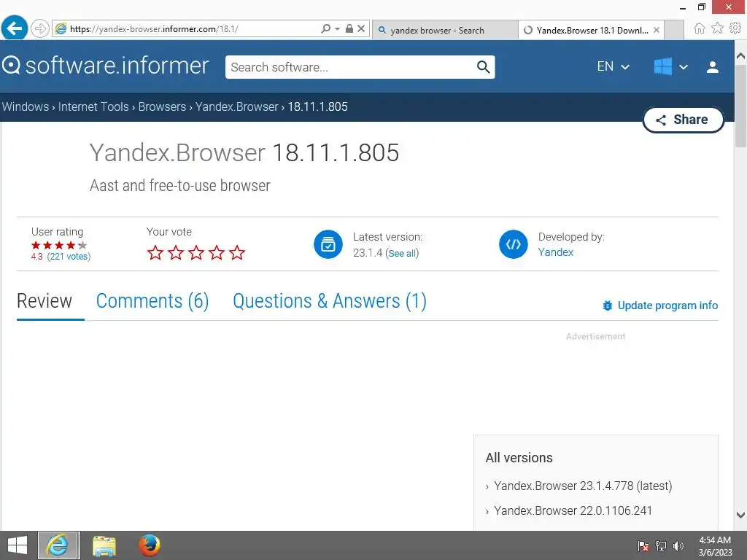Open File Explorer from taskbar
The width and height of the screenshot is (747, 560).
(104, 545)
